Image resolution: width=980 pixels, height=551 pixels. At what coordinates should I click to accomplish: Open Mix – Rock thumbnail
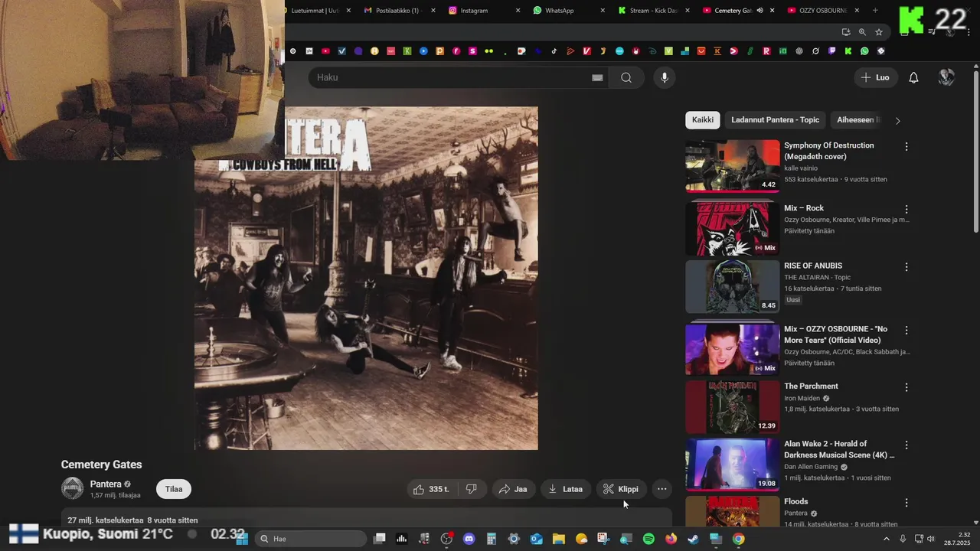[x=732, y=228]
